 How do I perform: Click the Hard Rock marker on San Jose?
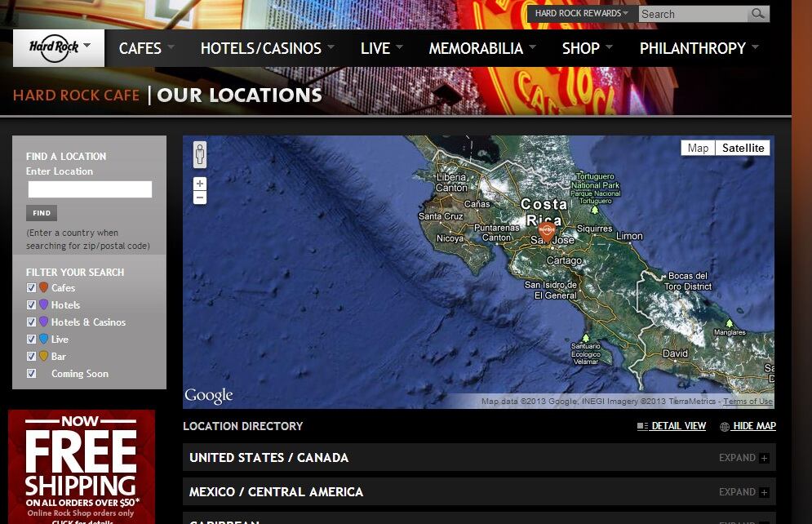[547, 231]
